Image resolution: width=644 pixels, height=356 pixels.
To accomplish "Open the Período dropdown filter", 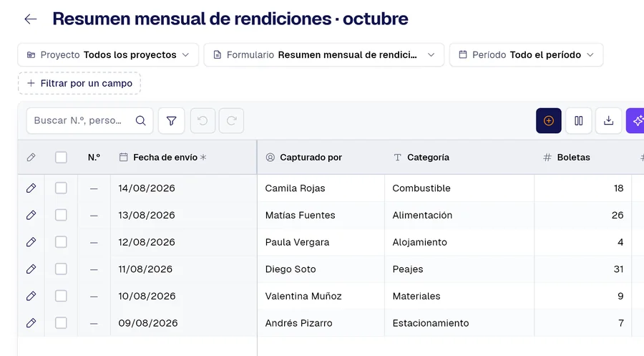I will coord(526,54).
